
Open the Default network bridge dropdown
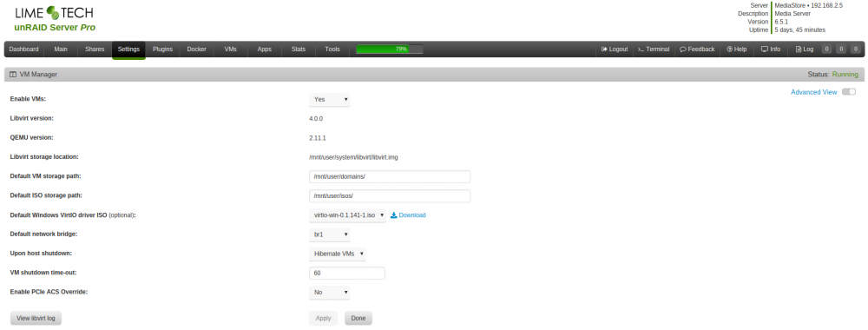[329, 234]
